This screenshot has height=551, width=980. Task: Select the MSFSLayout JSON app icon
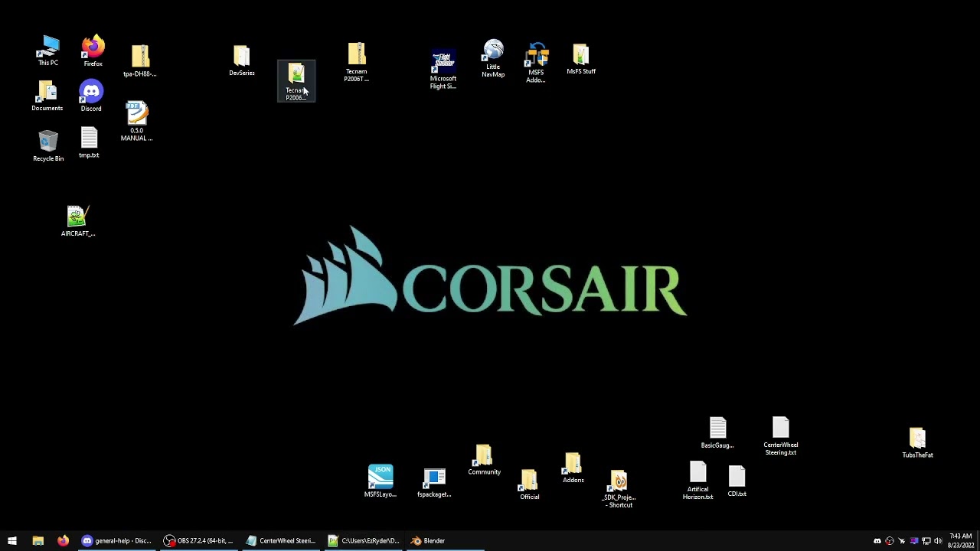point(381,481)
